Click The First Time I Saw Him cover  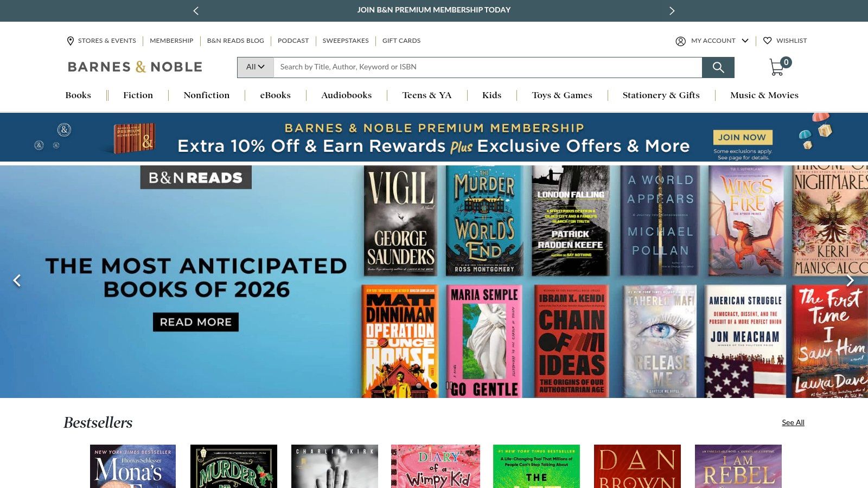click(830, 342)
